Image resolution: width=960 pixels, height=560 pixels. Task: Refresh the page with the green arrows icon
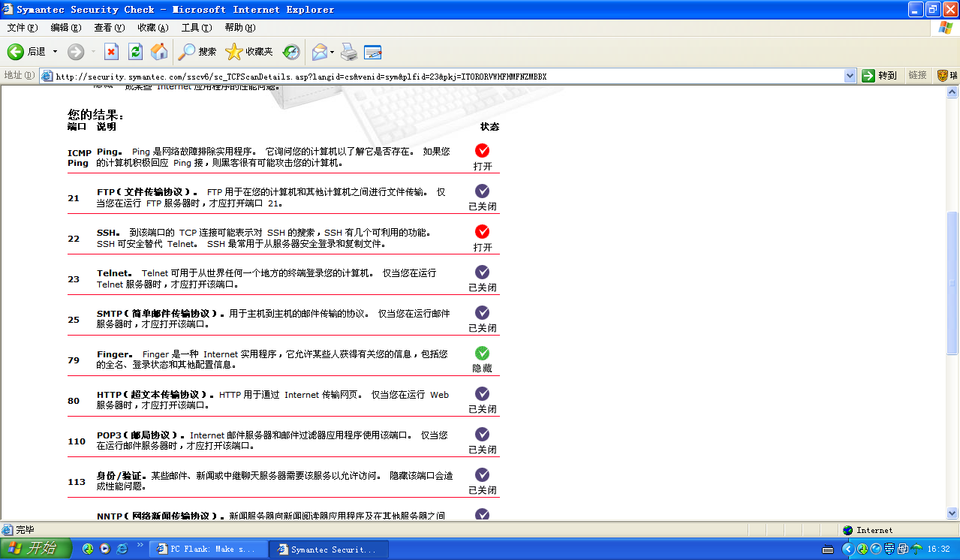135,52
